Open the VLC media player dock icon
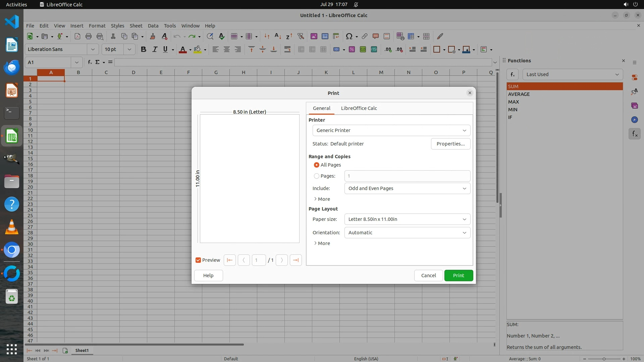 coord(12,227)
